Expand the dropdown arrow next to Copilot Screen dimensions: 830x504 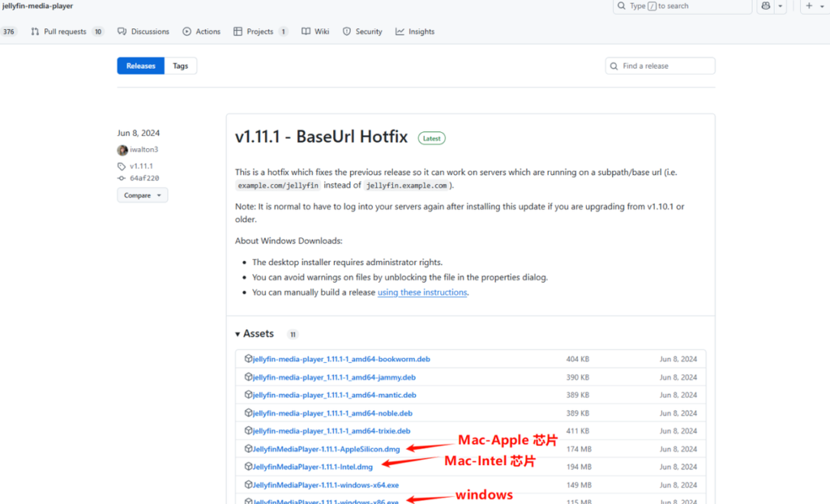pos(781,6)
